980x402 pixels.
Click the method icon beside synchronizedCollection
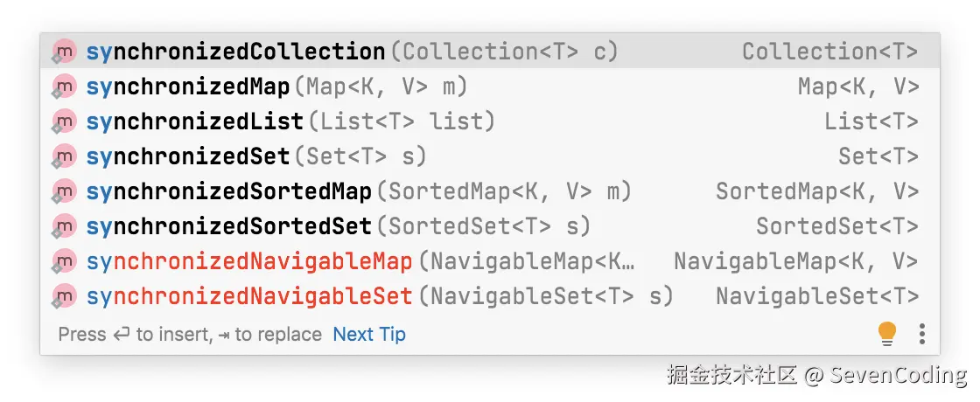pyautogui.click(x=64, y=52)
